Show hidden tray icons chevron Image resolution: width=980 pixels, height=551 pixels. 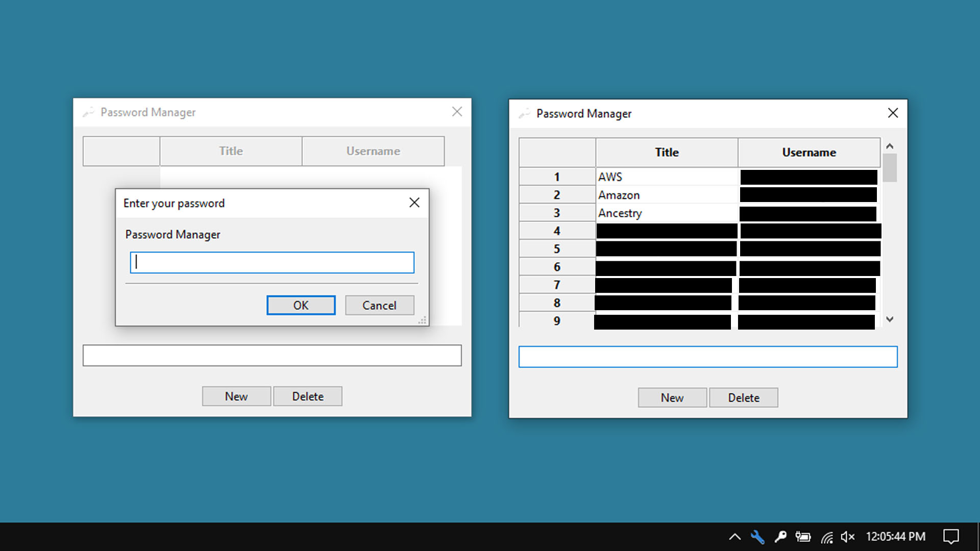coord(734,537)
